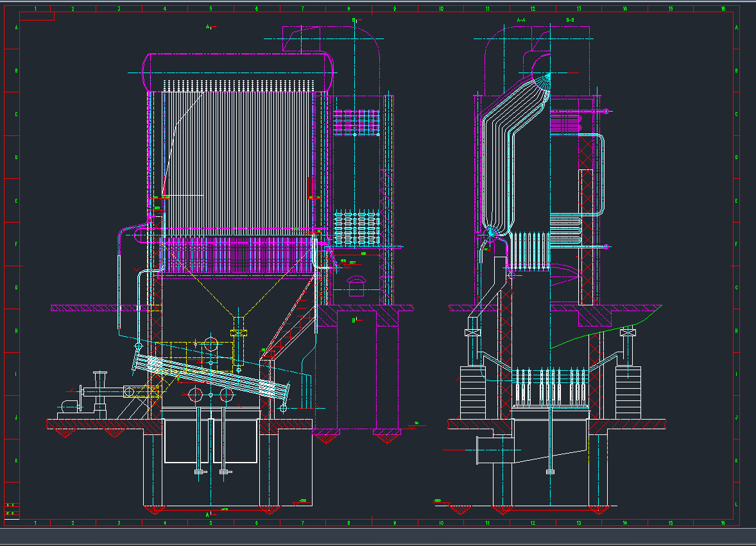Click the B-B section title text
Image resolution: width=756 pixels, height=546 pixels.
[x=570, y=21]
